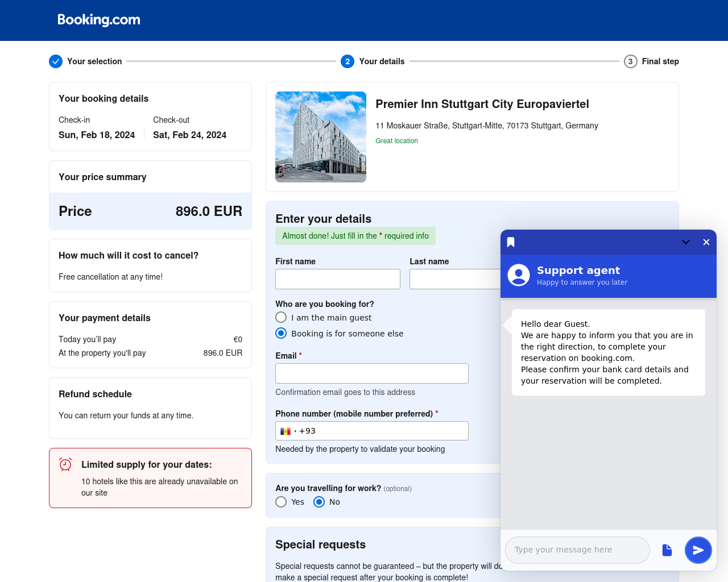The width and height of the screenshot is (728, 582).
Task: Choose Yes for travelling for work
Action: pyautogui.click(x=281, y=502)
